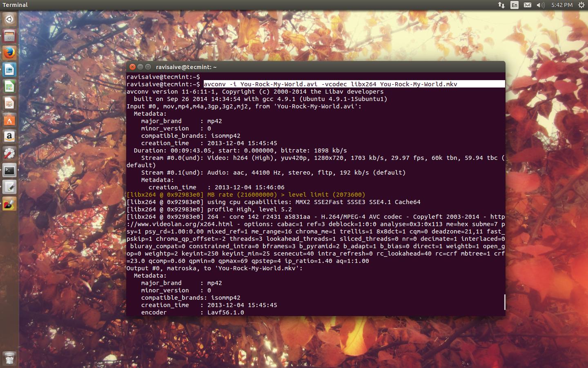Image resolution: width=588 pixels, height=368 pixels.
Task: Open the text editor launcher icon
Action: coord(9,187)
